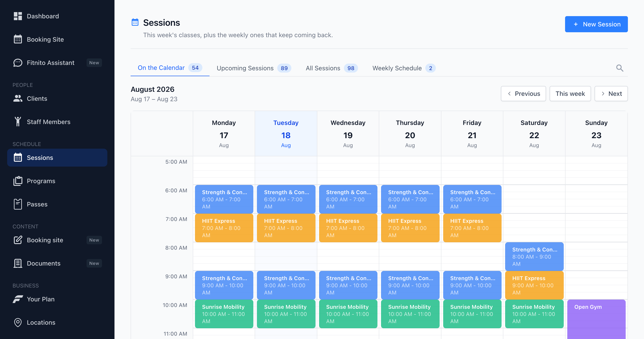Open Tuesday 7:00 AM HIIT Express session
Screen dimensions: 644x339
286,228
